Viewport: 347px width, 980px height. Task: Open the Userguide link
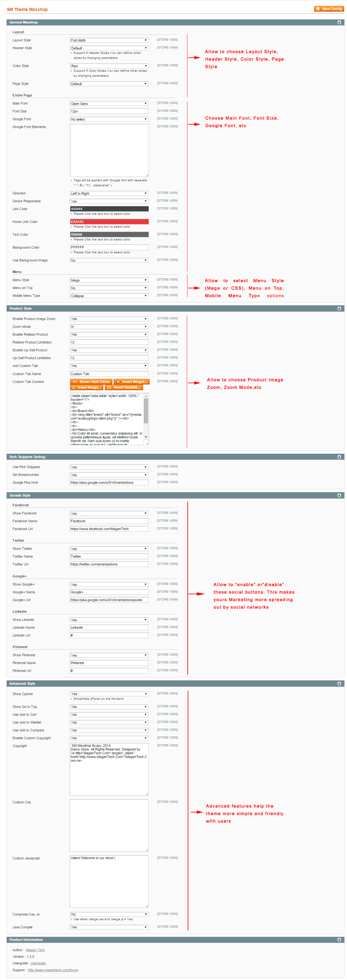pos(38,964)
